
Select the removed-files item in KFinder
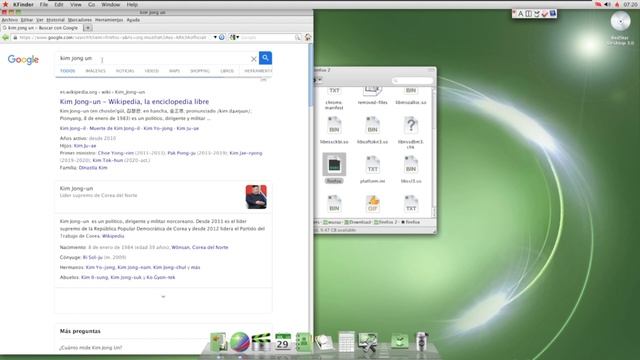tap(372, 96)
